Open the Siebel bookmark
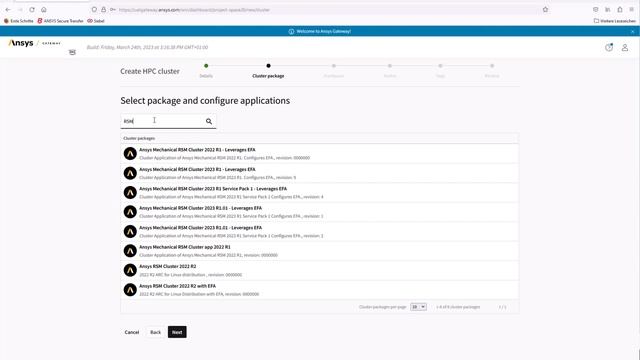 tap(96, 21)
